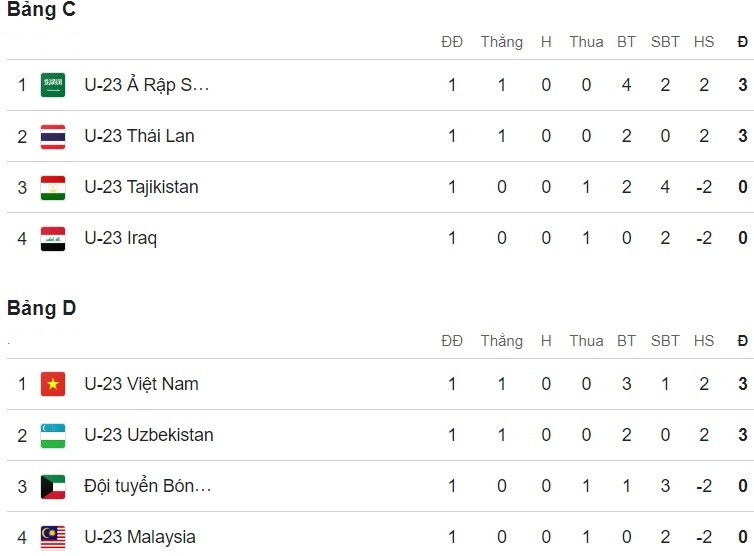Click the Saudi Arabia flag icon
The width and height of the screenshot is (754, 556).
click(x=53, y=86)
